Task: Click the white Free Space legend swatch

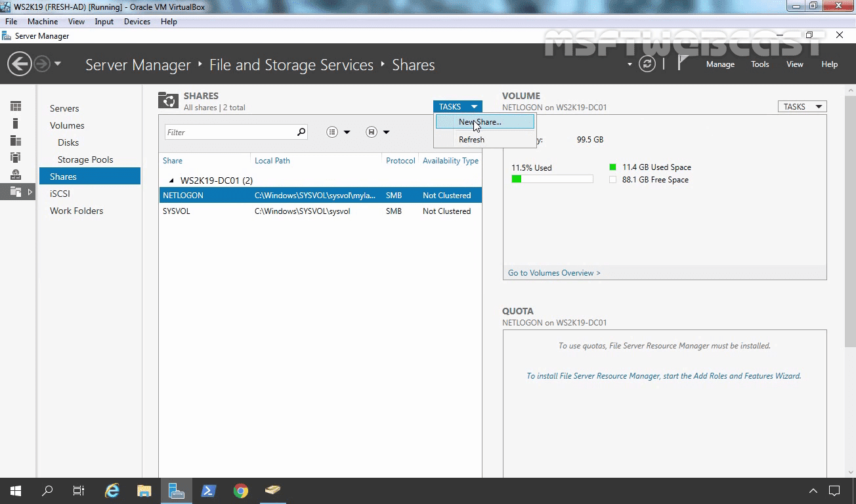Action: (612, 180)
